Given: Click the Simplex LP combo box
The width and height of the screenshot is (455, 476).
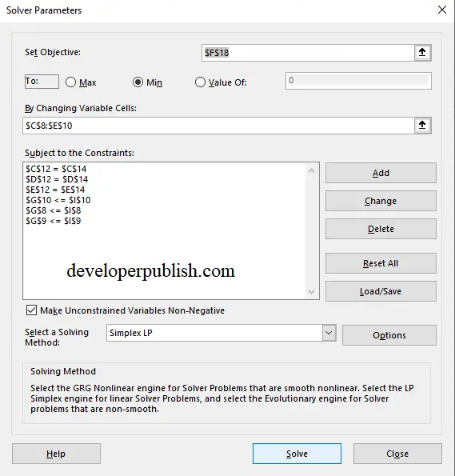Looking at the screenshot, I should (221, 333).
